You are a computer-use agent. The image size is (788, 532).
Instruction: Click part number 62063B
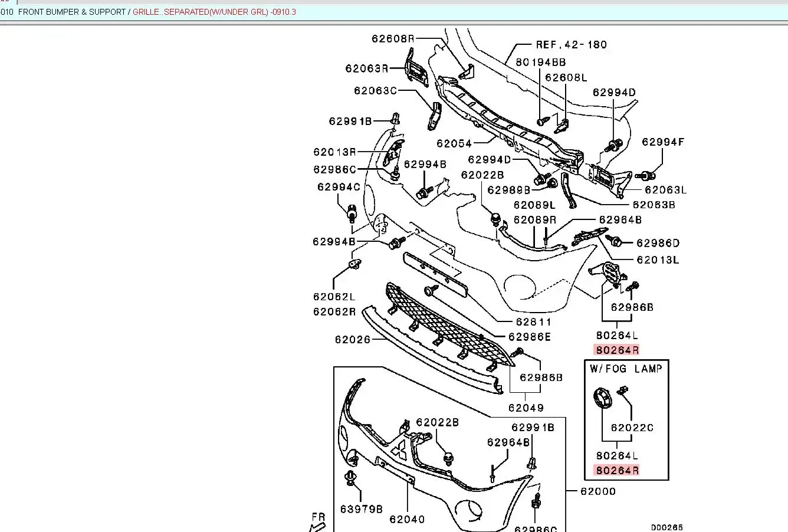pyautogui.click(x=654, y=205)
